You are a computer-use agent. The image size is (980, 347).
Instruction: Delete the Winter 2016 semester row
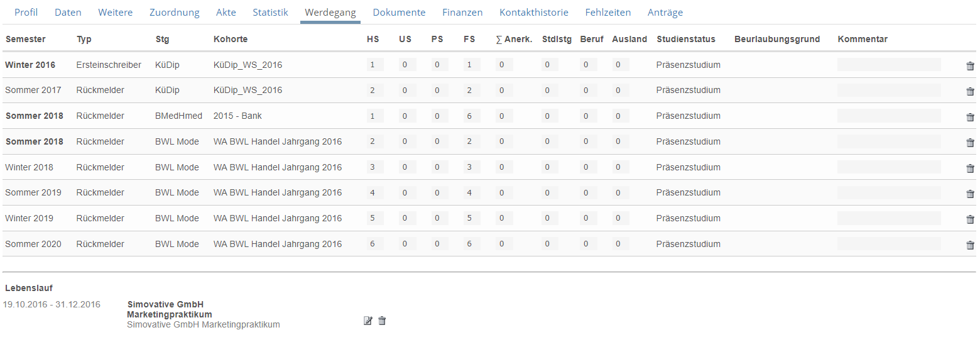point(970,66)
